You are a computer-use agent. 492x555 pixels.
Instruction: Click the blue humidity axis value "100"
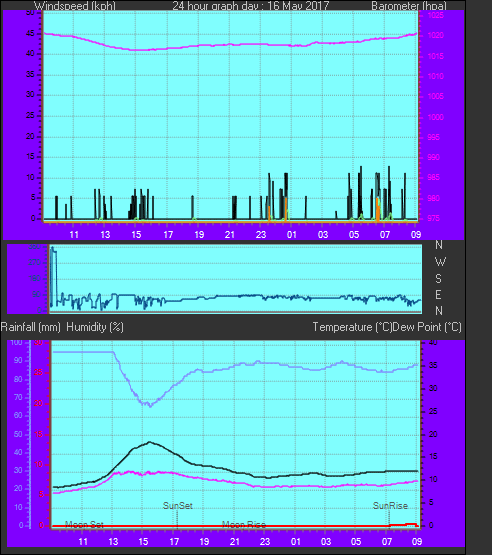(x=17, y=342)
